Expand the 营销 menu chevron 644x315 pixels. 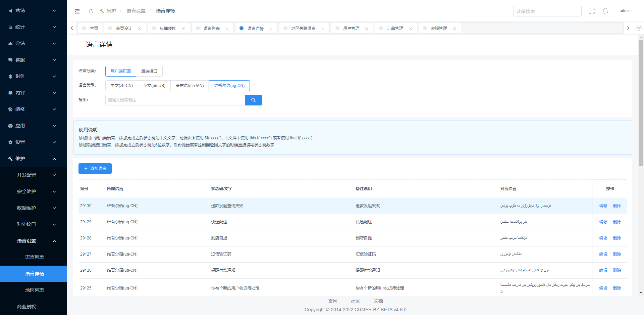pos(54,11)
